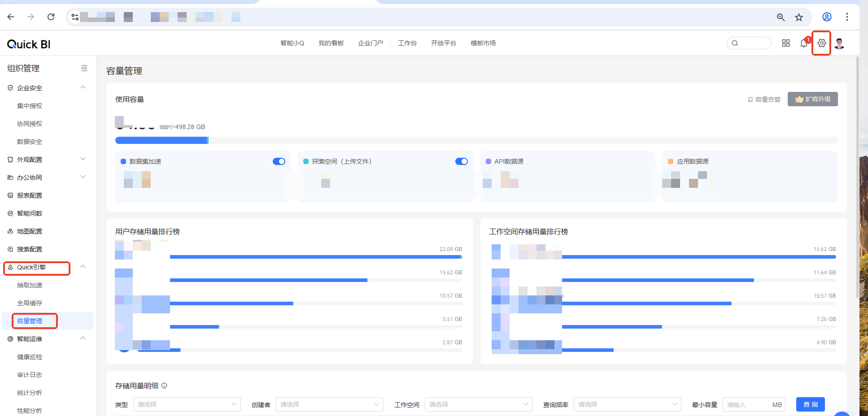Screen dimensions: 868x416
Task: Open 工作台 in the top navigation
Action: pyautogui.click(x=407, y=43)
